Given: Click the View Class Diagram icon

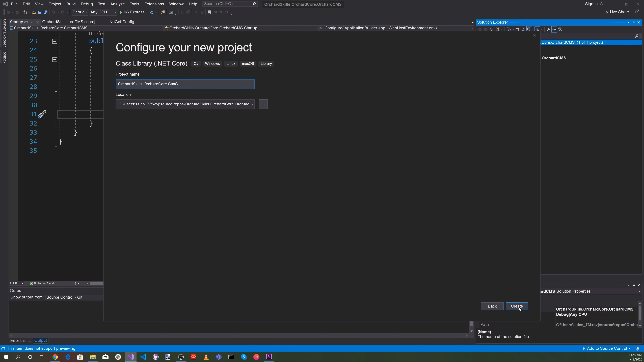Looking at the screenshot, I should 560,29.
